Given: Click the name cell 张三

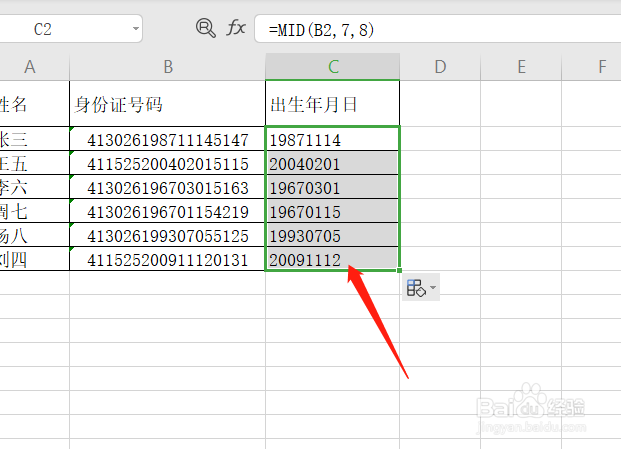Looking at the screenshot, I should point(34,139).
